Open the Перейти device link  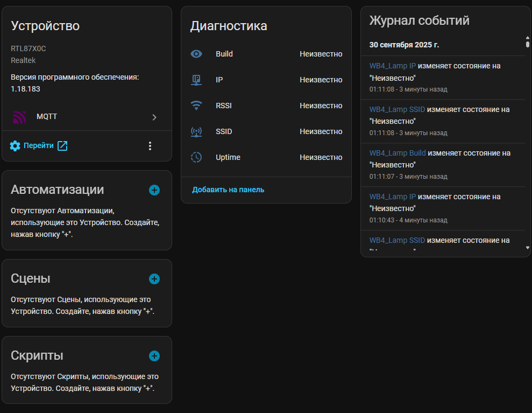pyautogui.click(x=38, y=146)
